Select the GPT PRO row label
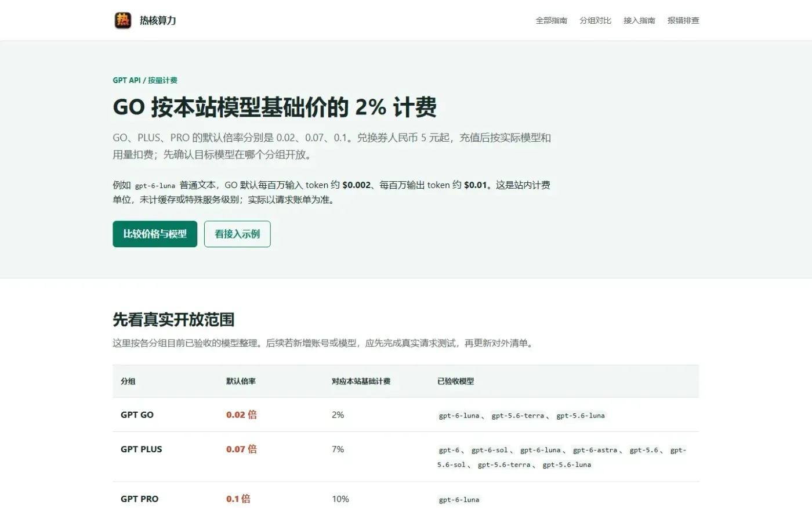The width and height of the screenshot is (812, 508). coord(139,499)
